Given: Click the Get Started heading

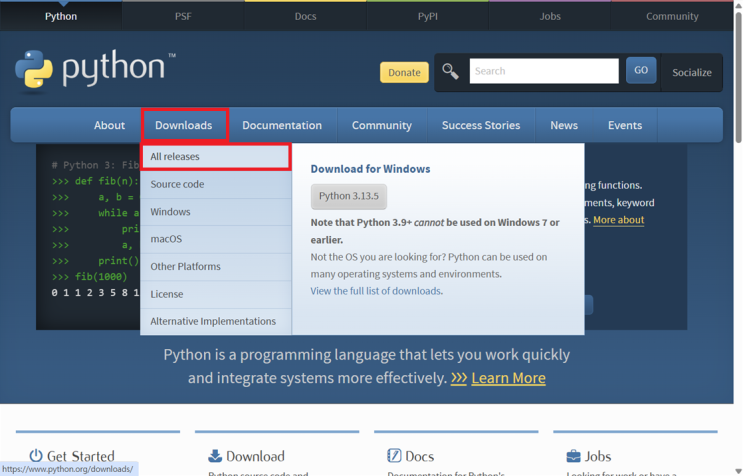Looking at the screenshot, I should [81, 456].
